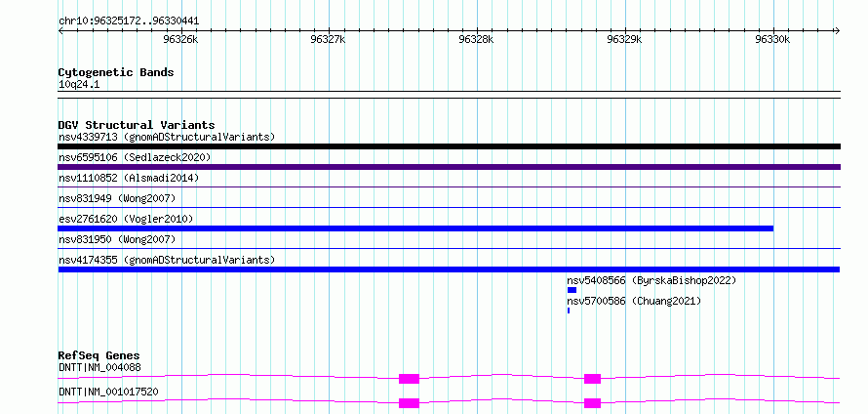Click the 96326k ruler tick label
868x414 pixels.
click(x=180, y=39)
